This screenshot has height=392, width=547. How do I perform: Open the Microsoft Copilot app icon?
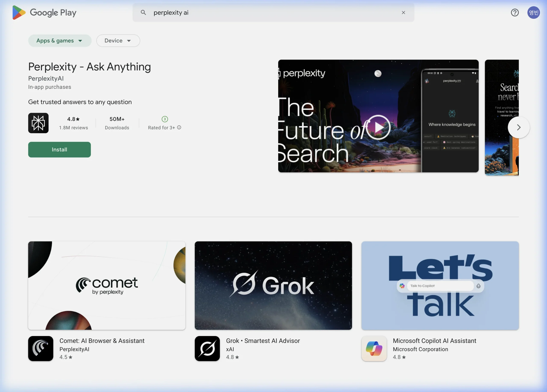(x=374, y=348)
